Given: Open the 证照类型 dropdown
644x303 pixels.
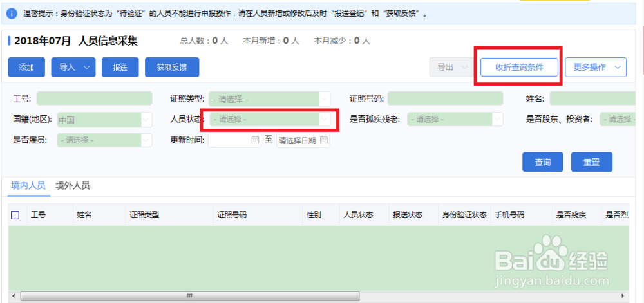Looking at the screenshot, I should [x=269, y=99].
